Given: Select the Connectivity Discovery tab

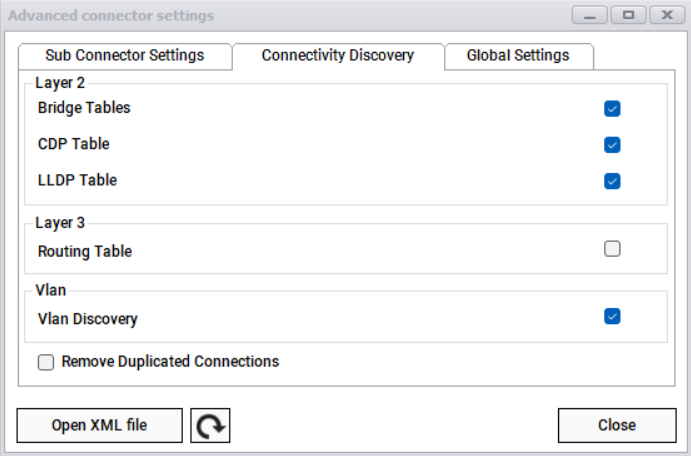Looking at the screenshot, I should (x=337, y=56).
